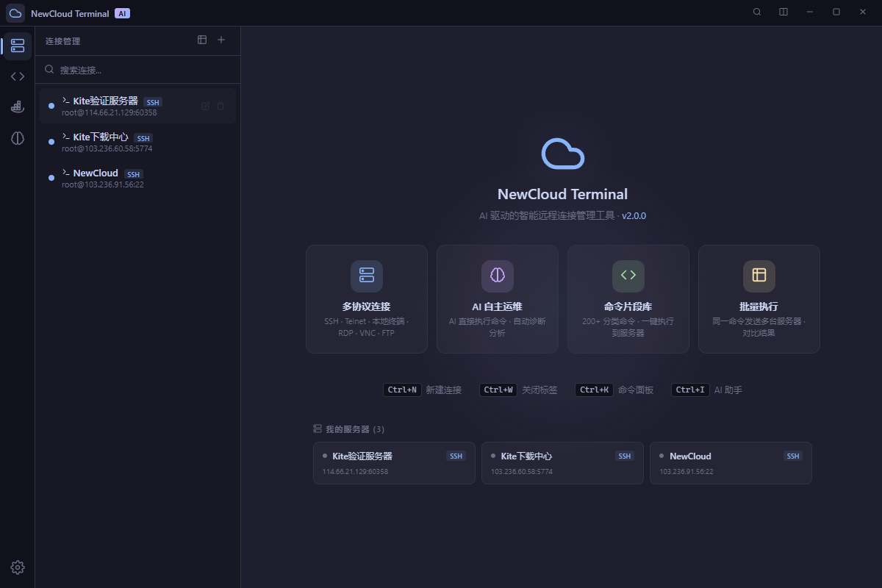Viewport: 882px width, 588px height.
Task: Open the AI 自主运维 feature card
Action: tap(497, 298)
